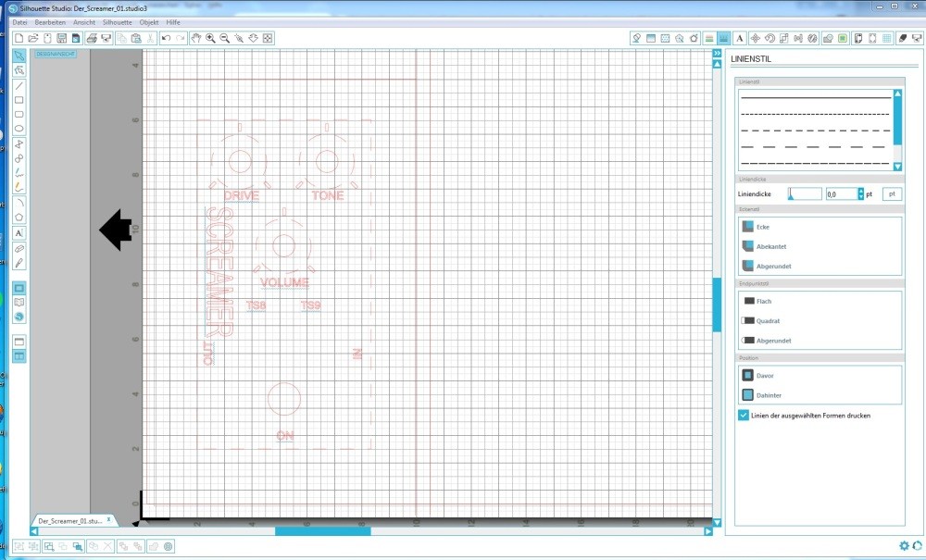This screenshot has height=560, width=926.
Task: Activate the Pan hand tool
Action: [x=195, y=38]
